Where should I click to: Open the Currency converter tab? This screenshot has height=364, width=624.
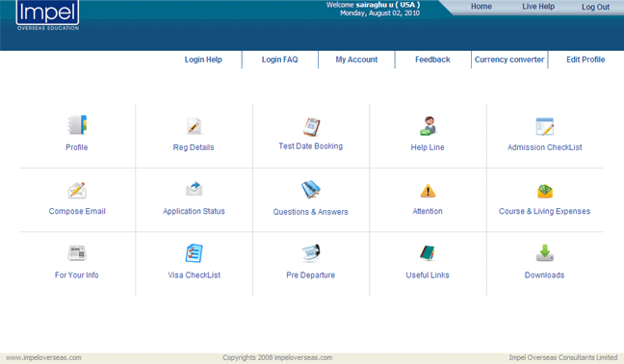[509, 60]
